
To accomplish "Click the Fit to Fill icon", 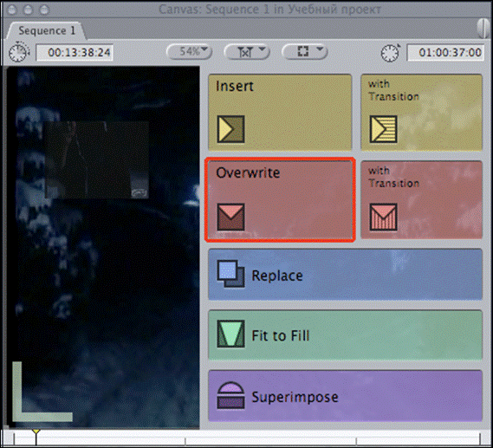I will tap(230, 334).
